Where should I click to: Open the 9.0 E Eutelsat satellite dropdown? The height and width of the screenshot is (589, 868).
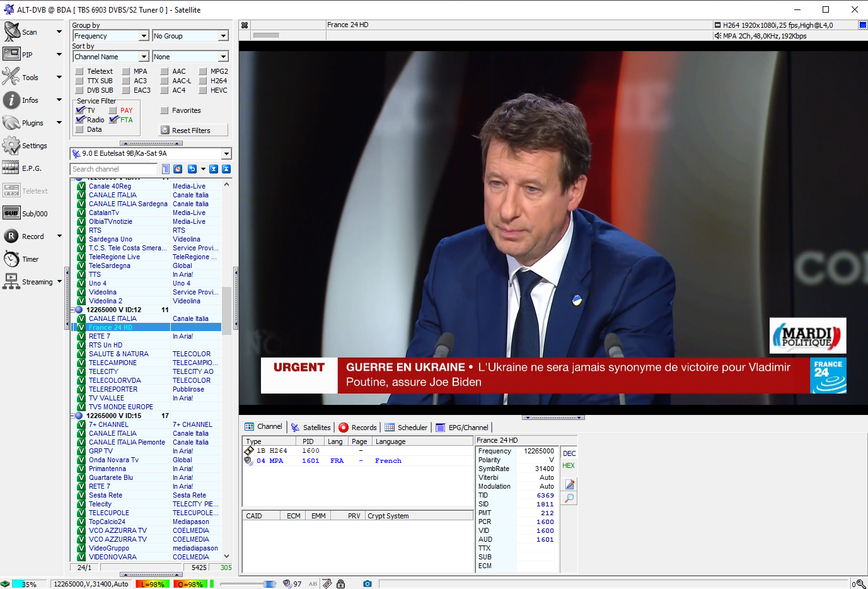[x=151, y=153]
